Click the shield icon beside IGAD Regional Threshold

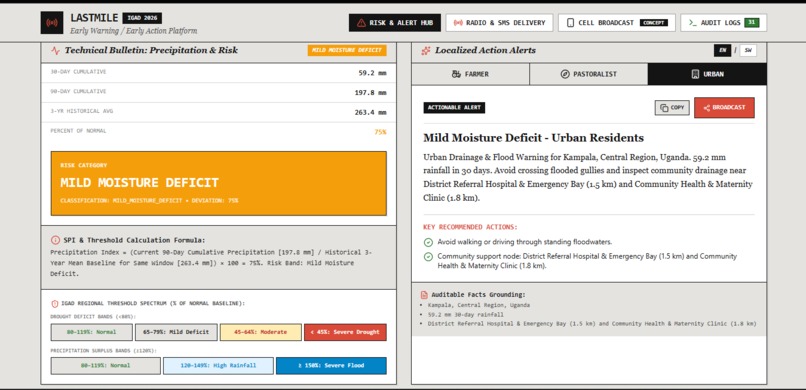click(55, 304)
